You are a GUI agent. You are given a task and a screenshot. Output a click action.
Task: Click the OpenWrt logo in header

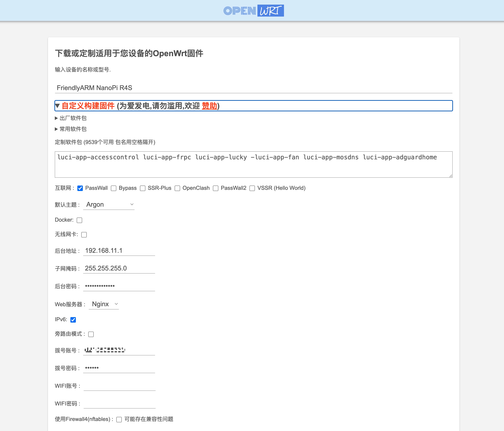click(254, 11)
